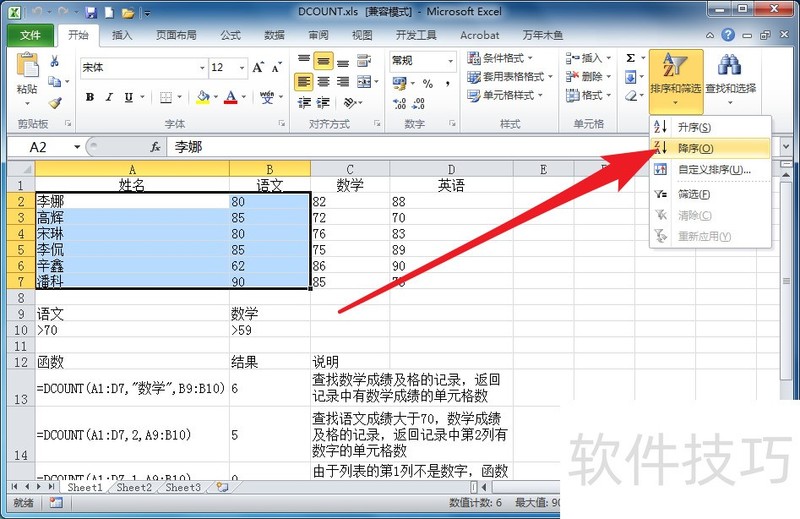
Task: Open the font name box 宋体
Action: click(x=143, y=67)
